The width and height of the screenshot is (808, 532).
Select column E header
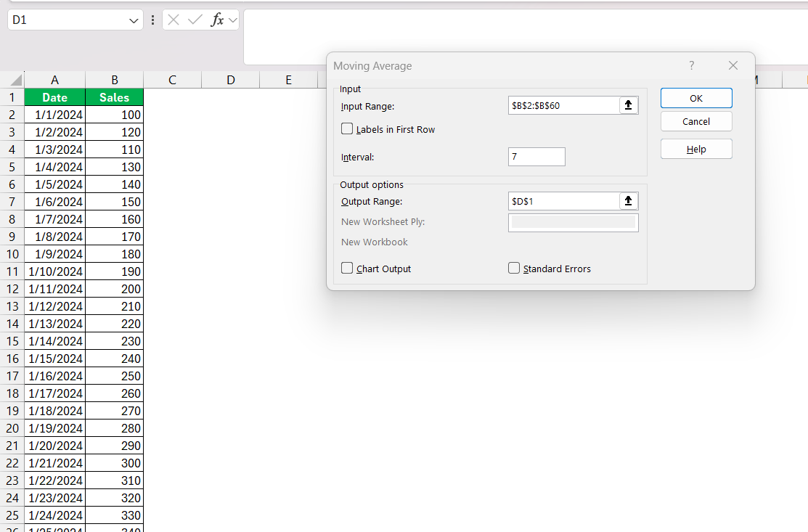pos(289,80)
